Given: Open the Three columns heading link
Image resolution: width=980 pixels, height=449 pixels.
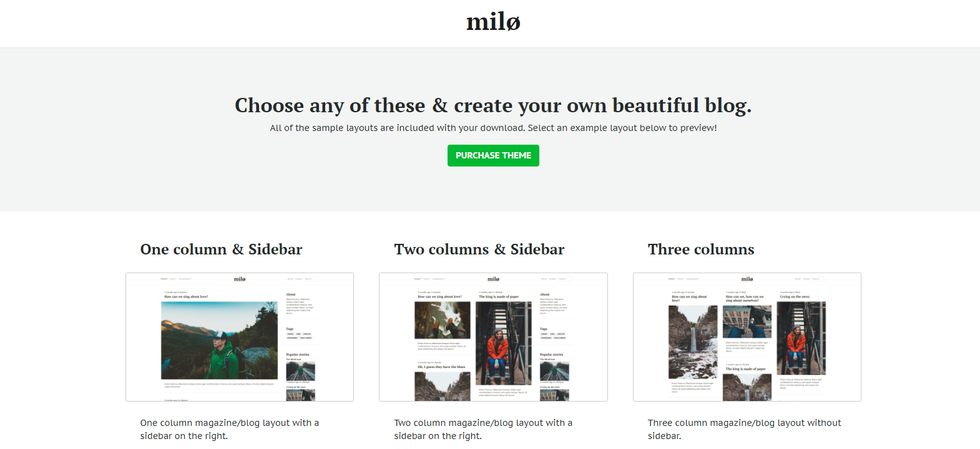Looking at the screenshot, I should 701,249.
